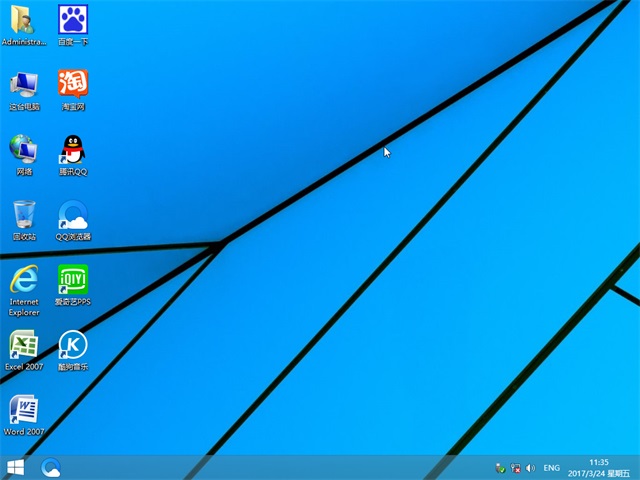Switch input language via ENG indicator

[x=551, y=467]
